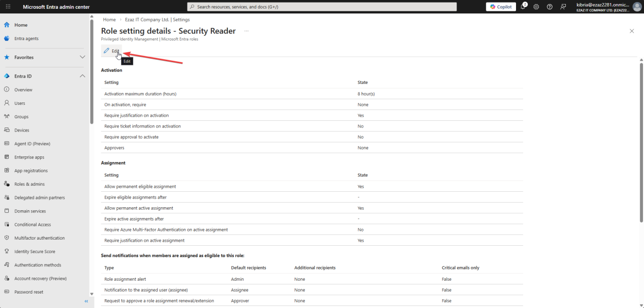Click the Delegated admin partners icon
Screen dimensions: 644x308
pos(7,197)
